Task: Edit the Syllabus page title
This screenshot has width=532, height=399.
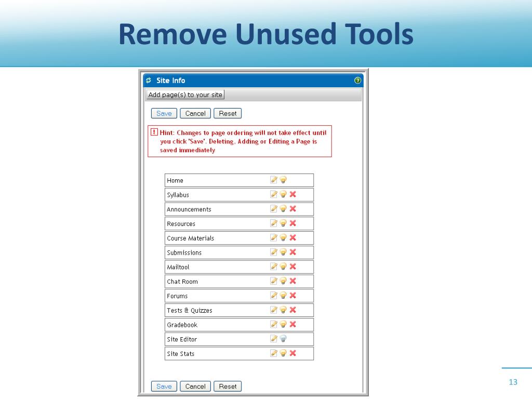Action: click(x=274, y=194)
